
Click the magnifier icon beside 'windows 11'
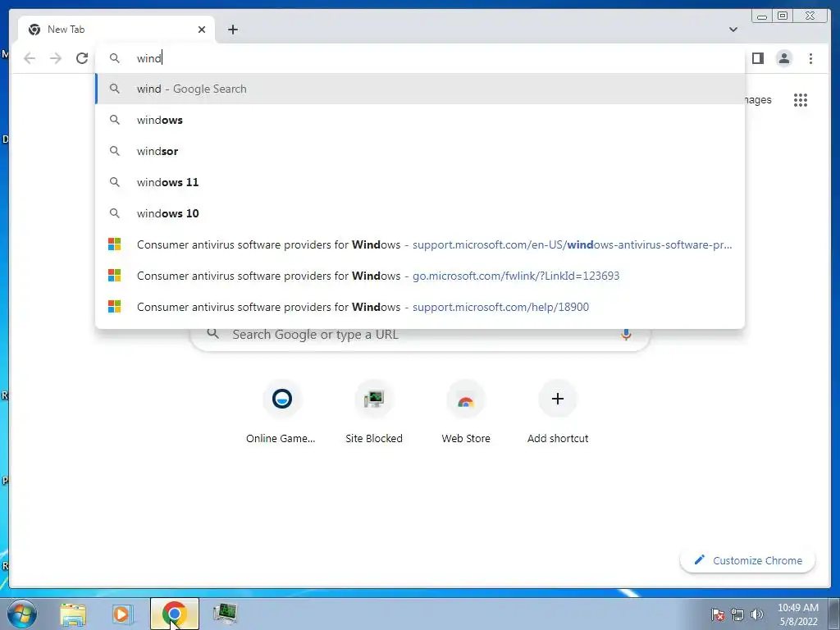[115, 182]
